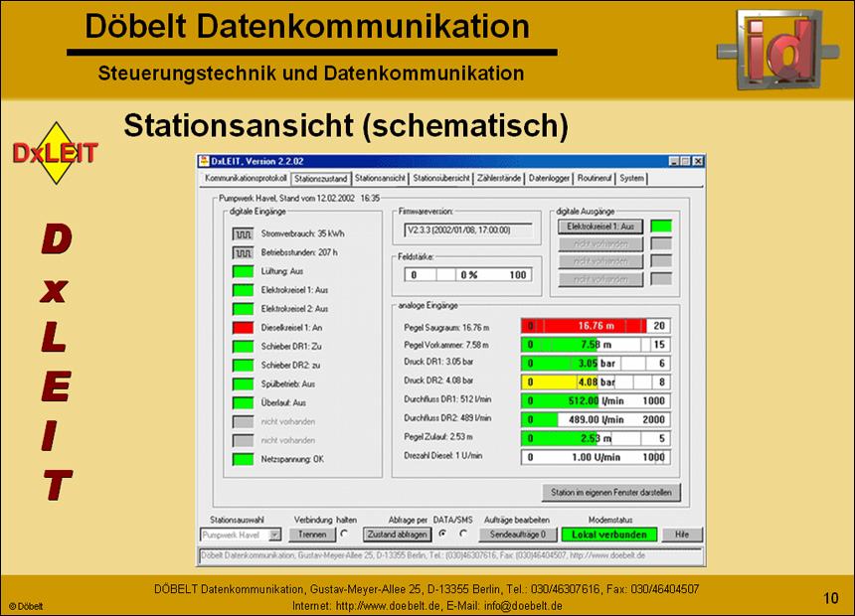Click the green Lokal verbunden modem status
This screenshot has height=616, width=855.
coord(609,535)
